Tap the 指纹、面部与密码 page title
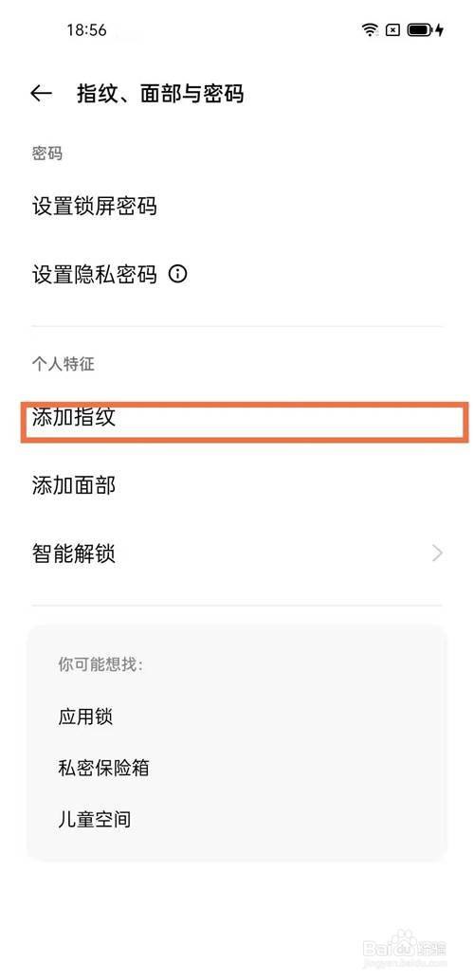Viewport: 474px width, 980px height. pos(160,94)
